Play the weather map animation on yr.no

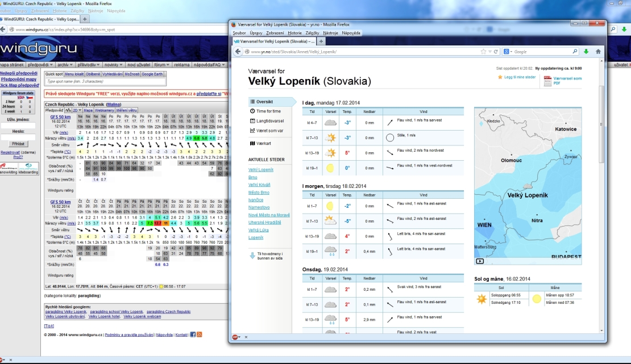pos(480,261)
